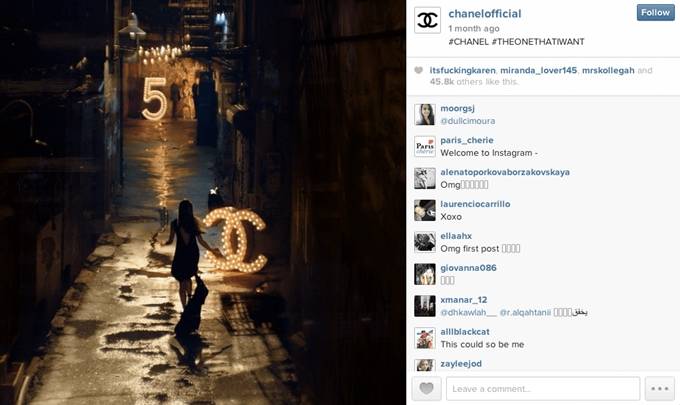Screen dimensions: 680x405
Task: Click laurenciocarrillo's profile picture
Action: pyautogui.click(x=425, y=210)
